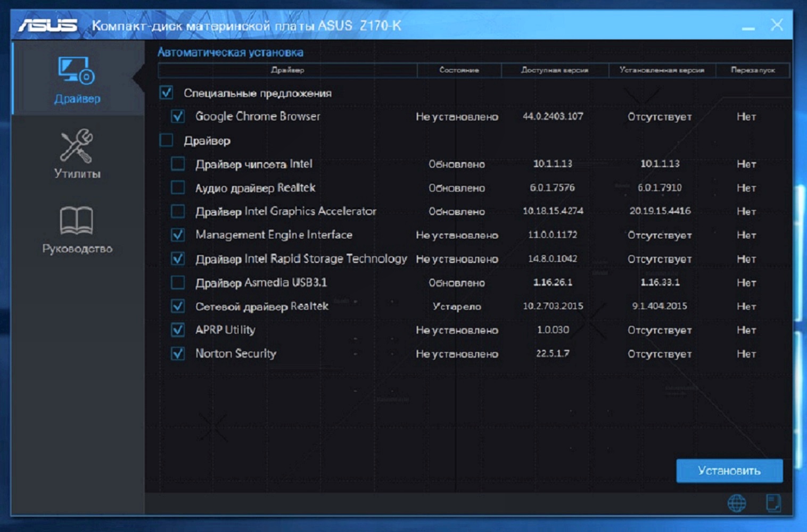The width and height of the screenshot is (807, 532).
Task: Uncheck Norton Security checkbox
Action: (x=178, y=353)
